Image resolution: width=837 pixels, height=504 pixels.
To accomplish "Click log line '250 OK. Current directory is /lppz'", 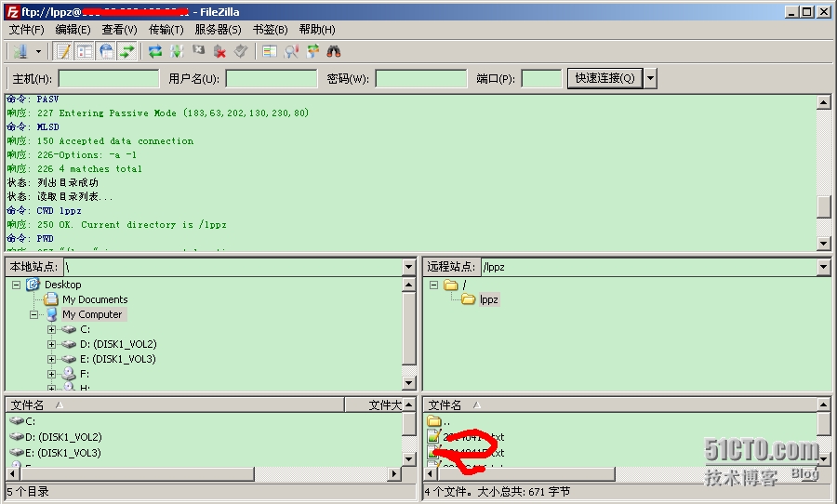I will coord(132,225).
